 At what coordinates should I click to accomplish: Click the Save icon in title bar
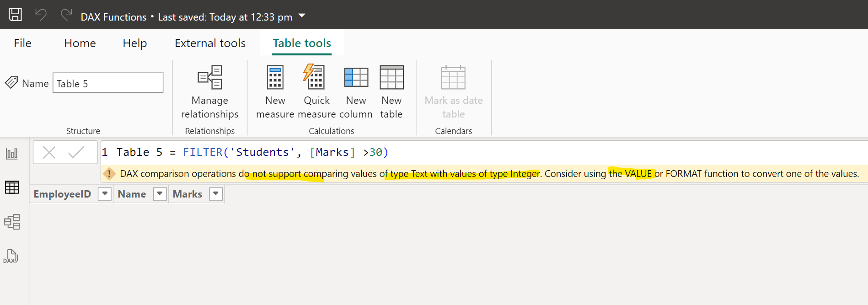point(15,15)
